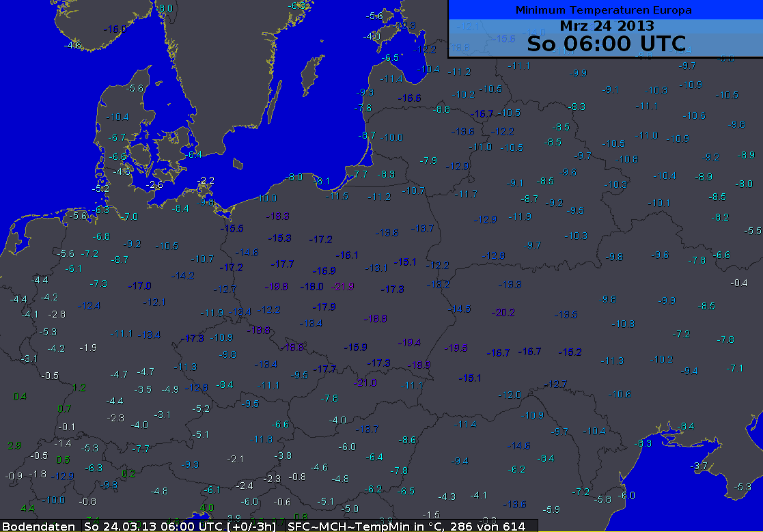Click the -12.4 temperature reading
The height and width of the screenshot is (532, 763).
point(89,305)
